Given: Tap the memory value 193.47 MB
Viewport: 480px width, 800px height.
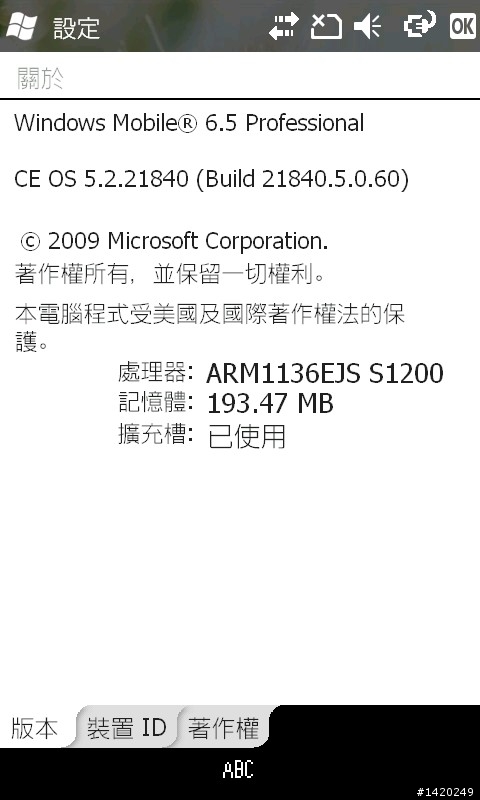Looking at the screenshot, I should point(270,404).
